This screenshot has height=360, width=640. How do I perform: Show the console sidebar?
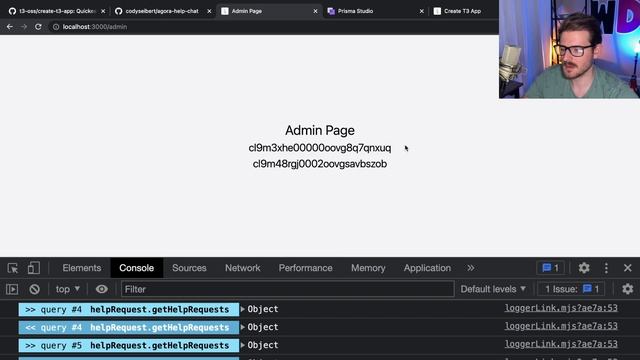[12, 289]
